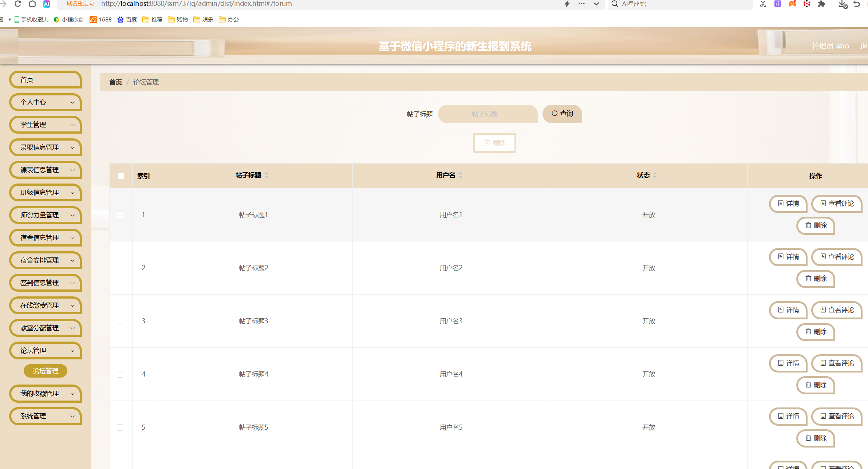Click the batch 删除 button above the table

point(494,143)
